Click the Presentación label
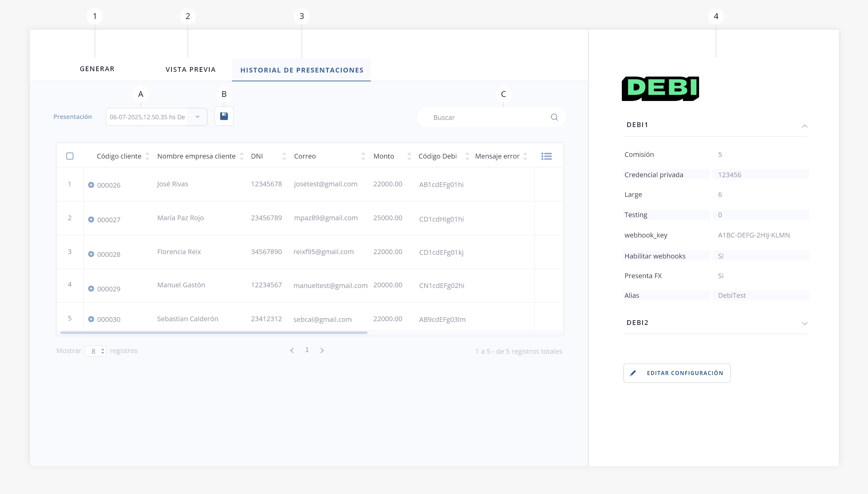 73,117
